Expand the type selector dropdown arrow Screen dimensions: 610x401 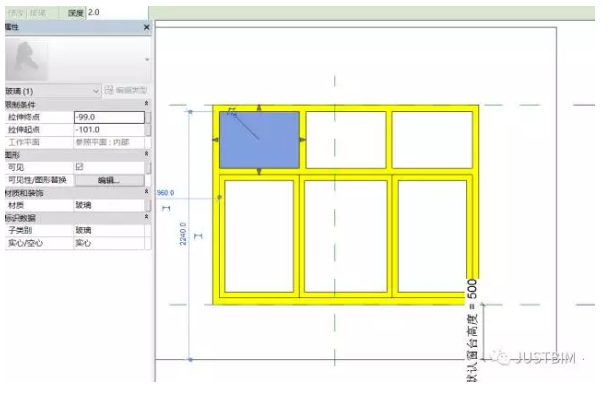[x=147, y=60]
